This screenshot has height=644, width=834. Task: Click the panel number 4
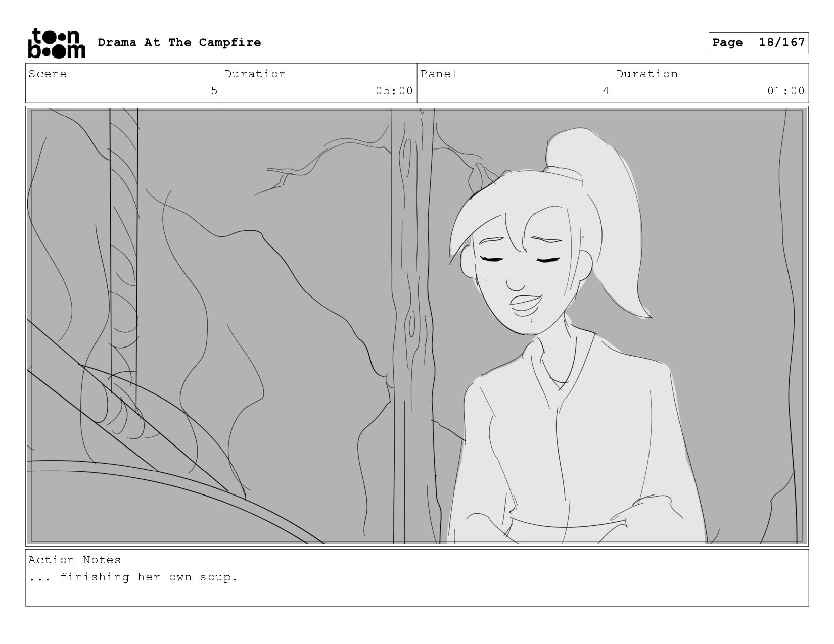606,91
